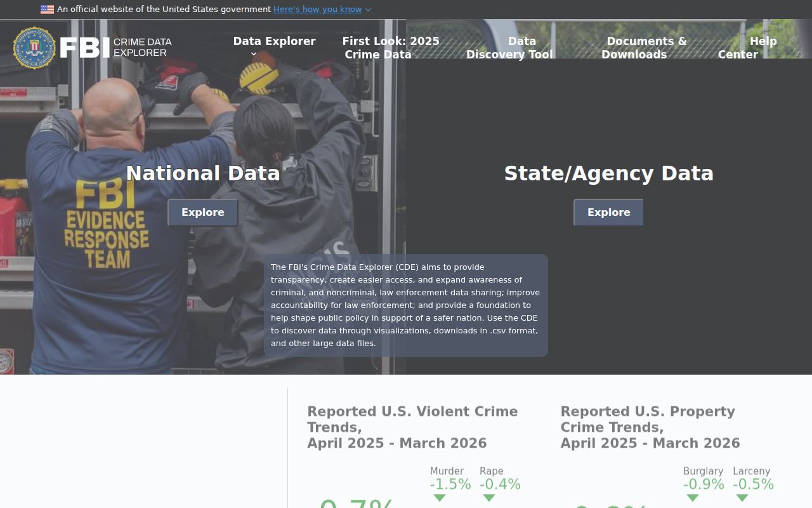Select the Larceny -0.5% statistic

pos(753,479)
